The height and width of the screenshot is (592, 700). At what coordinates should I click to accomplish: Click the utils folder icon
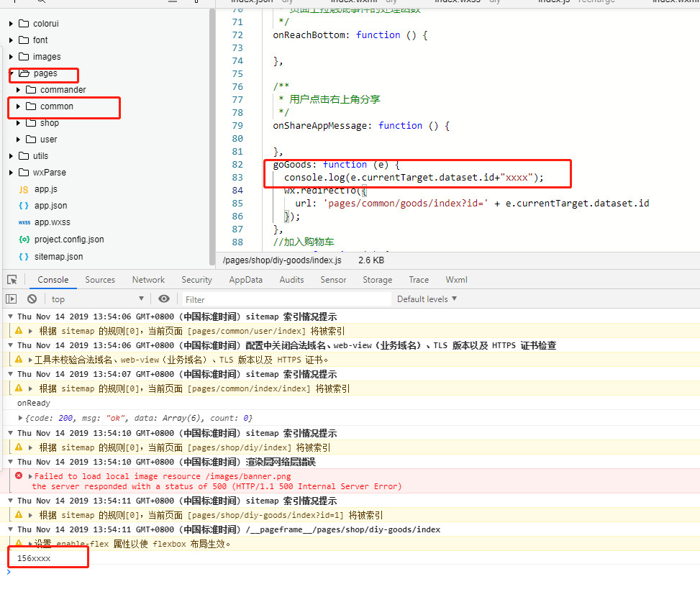click(24, 156)
